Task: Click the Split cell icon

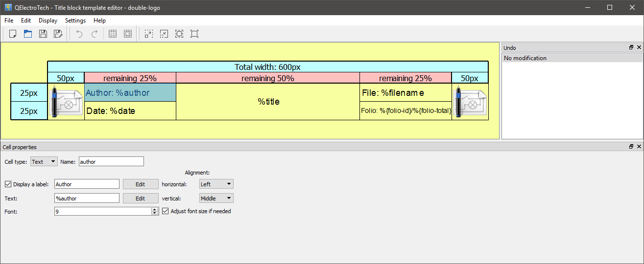Action: click(128, 34)
